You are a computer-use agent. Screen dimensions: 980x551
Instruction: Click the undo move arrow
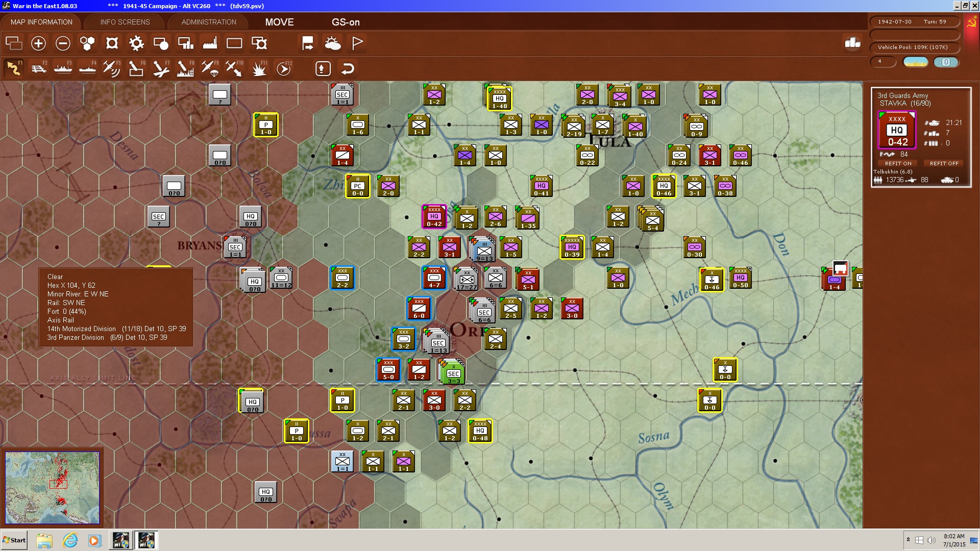(348, 68)
